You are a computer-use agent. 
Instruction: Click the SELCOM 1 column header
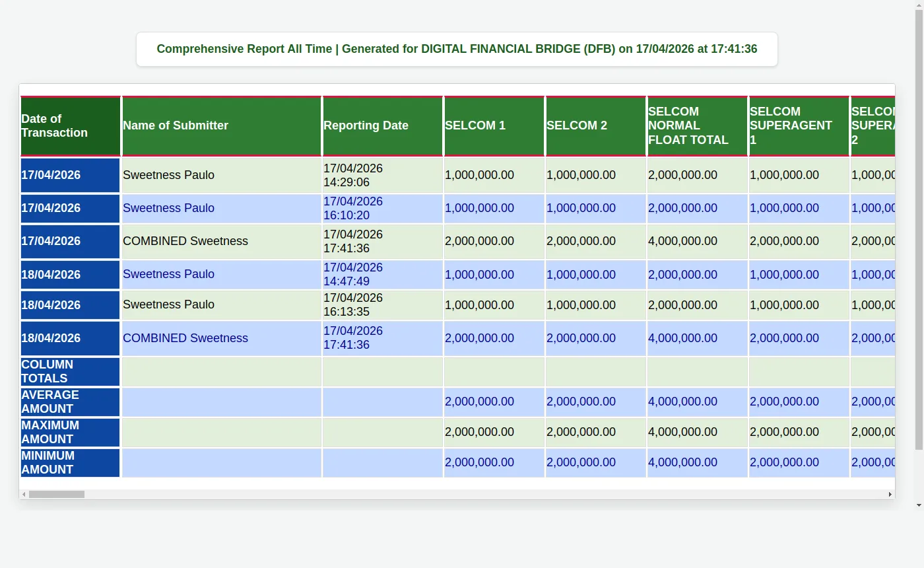[494, 125]
